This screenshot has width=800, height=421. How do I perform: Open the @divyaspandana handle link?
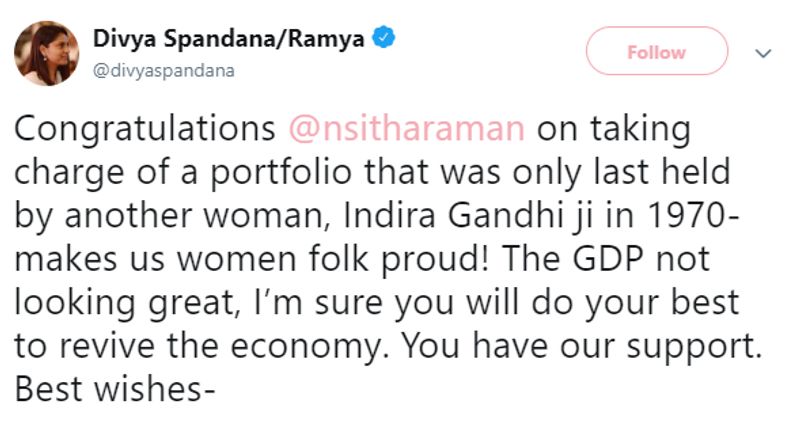[164, 71]
